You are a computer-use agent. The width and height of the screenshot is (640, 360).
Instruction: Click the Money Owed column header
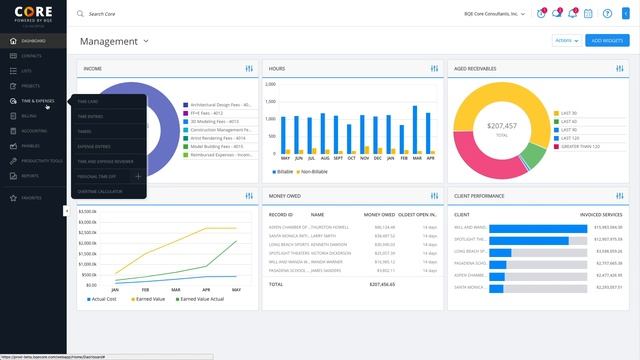click(x=379, y=215)
